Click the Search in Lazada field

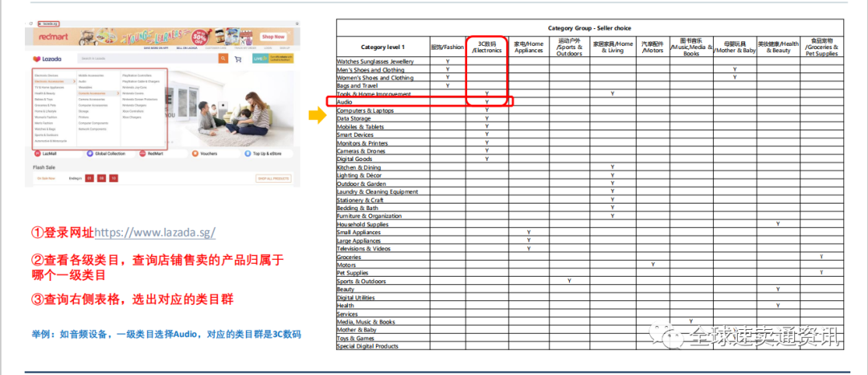(148, 59)
